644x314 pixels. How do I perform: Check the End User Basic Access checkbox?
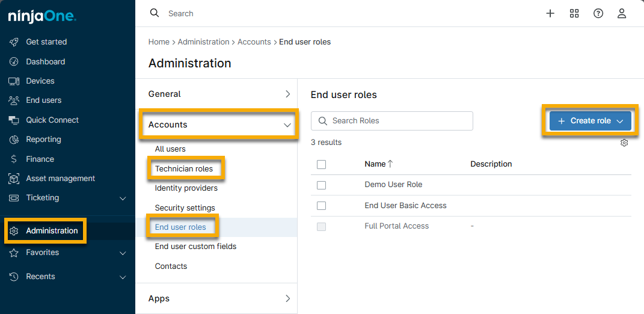tap(321, 206)
